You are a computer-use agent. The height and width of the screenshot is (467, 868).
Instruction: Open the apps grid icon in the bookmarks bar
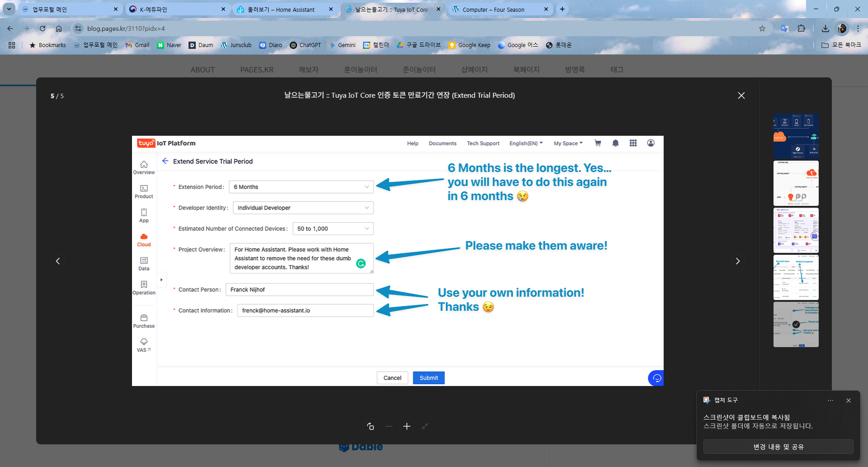[12, 45]
